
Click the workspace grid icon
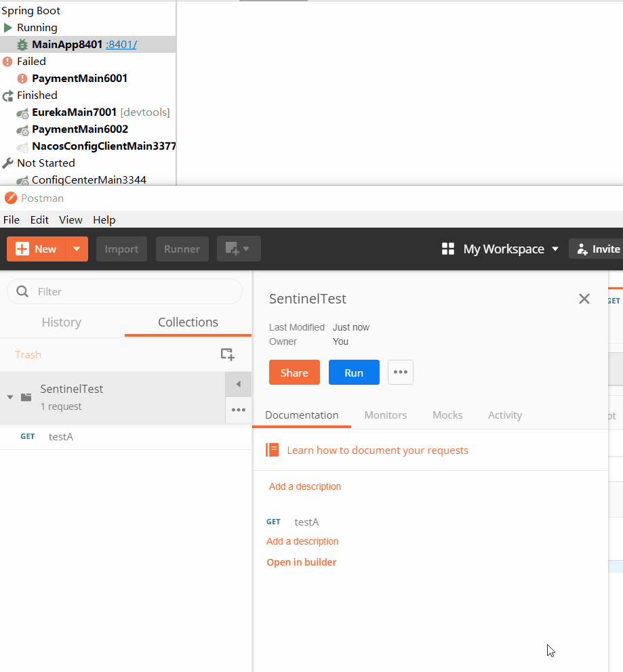pos(448,249)
